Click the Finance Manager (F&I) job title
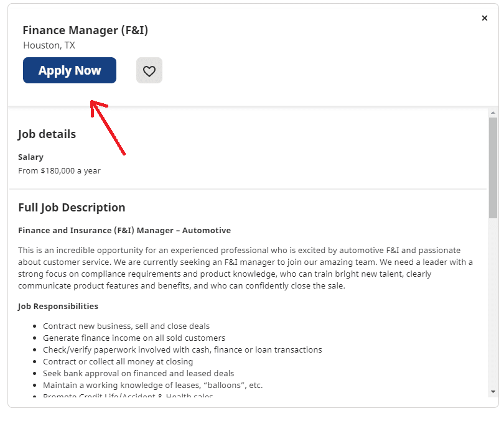Viewport: 504px width, 421px height. coord(85,30)
